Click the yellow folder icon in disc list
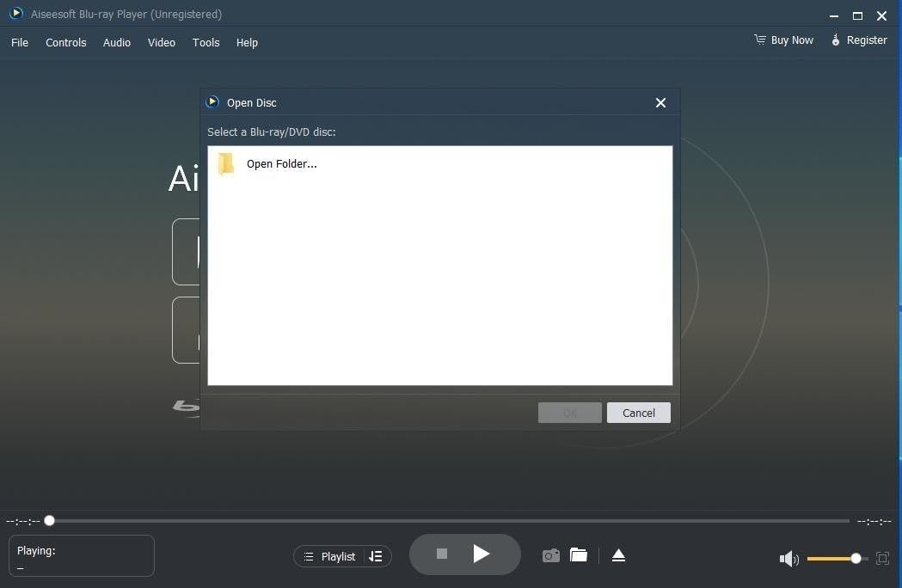Screen dimensions: 902x588 (226, 164)
